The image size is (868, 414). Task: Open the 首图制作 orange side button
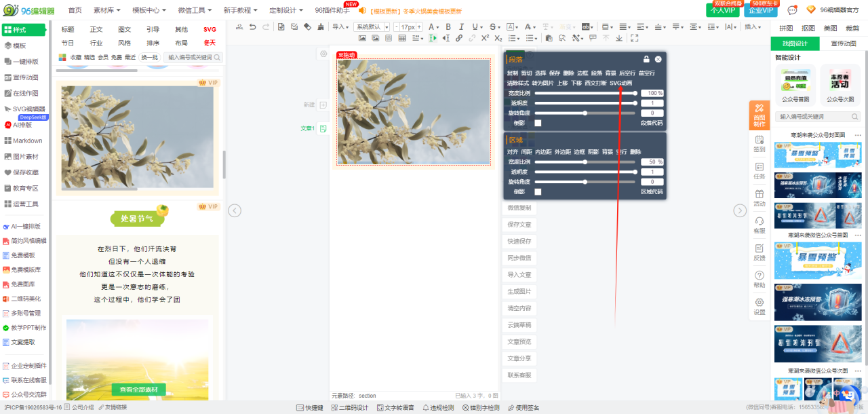tap(759, 115)
